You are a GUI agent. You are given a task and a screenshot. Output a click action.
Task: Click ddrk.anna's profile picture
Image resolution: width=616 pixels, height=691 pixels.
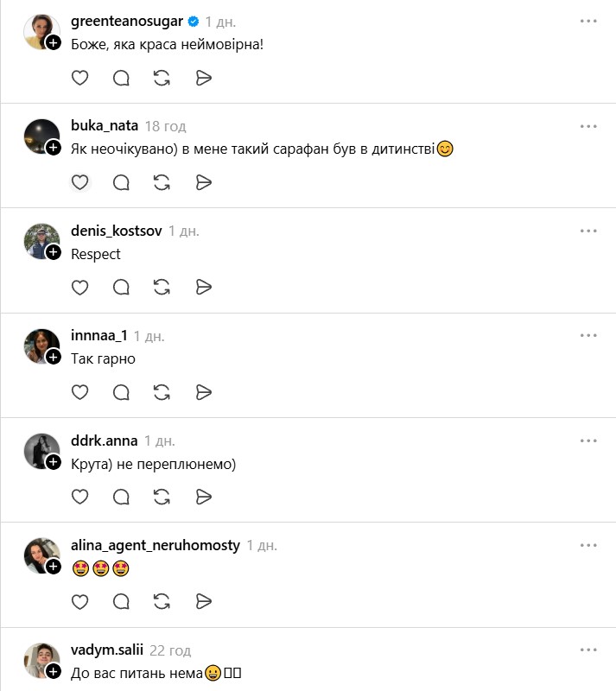40,449
